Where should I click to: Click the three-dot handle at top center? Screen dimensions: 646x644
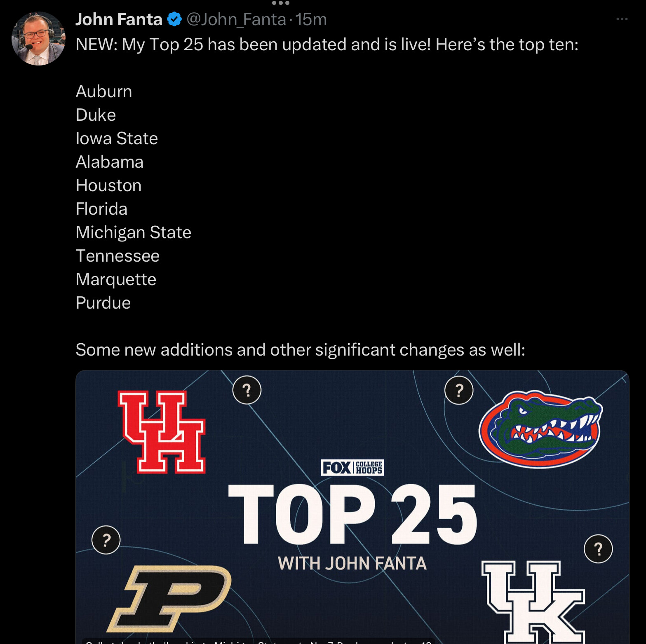(281, 3)
